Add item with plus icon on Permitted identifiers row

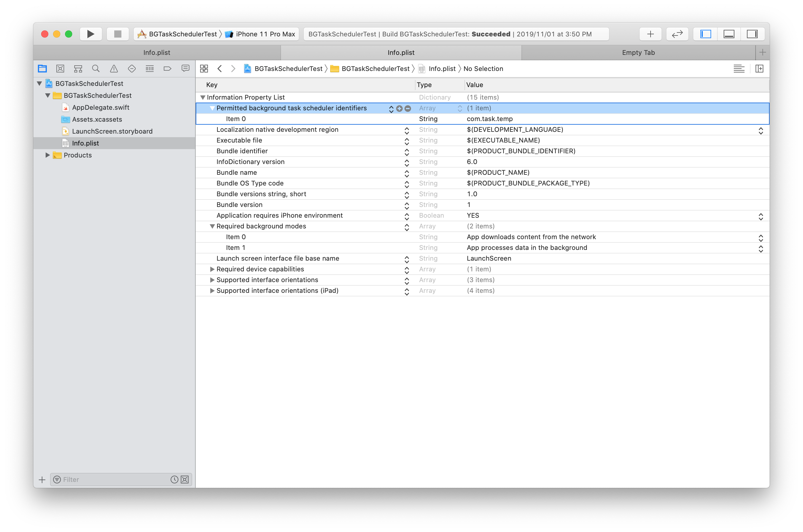tap(399, 109)
